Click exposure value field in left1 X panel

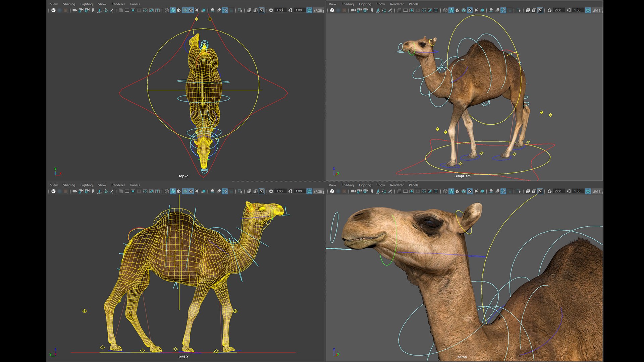click(280, 191)
